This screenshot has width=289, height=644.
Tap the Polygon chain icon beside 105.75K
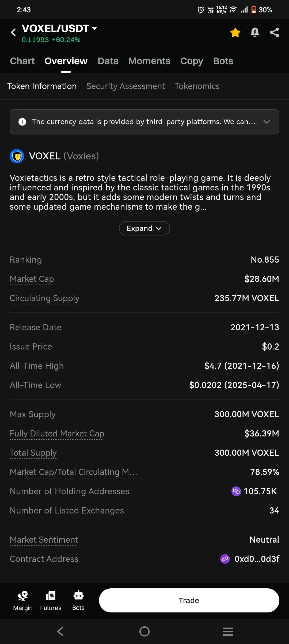click(x=236, y=491)
